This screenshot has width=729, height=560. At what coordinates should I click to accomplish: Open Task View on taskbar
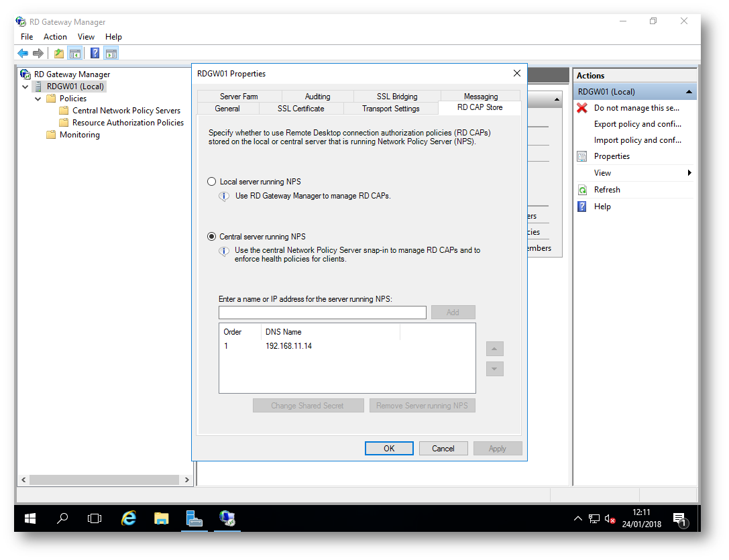[x=95, y=518]
